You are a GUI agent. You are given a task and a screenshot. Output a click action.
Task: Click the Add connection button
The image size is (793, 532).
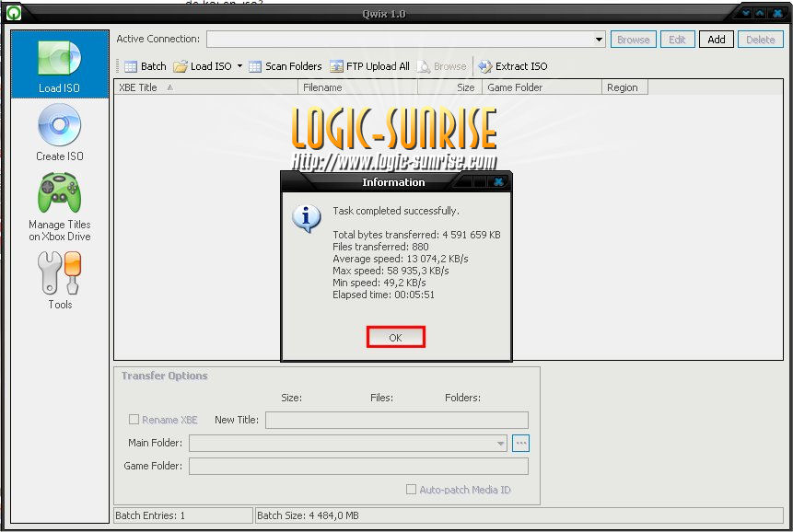[x=717, y=40]
